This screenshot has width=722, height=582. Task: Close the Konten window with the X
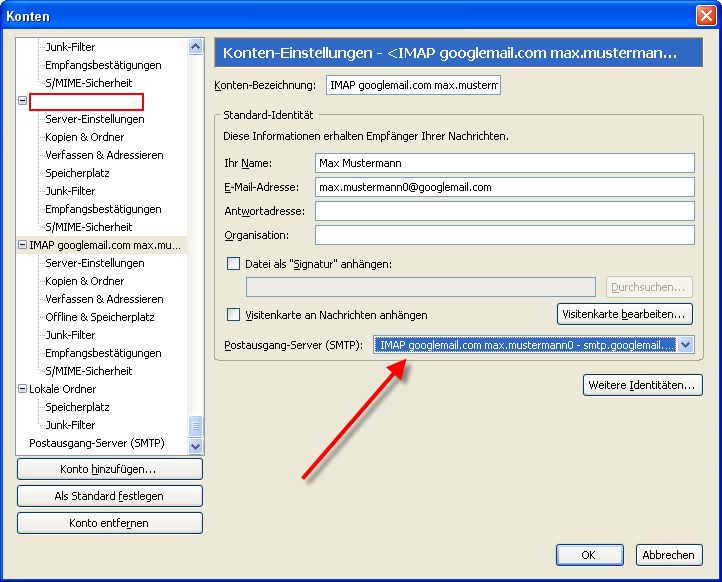click(x=706, y=16)
